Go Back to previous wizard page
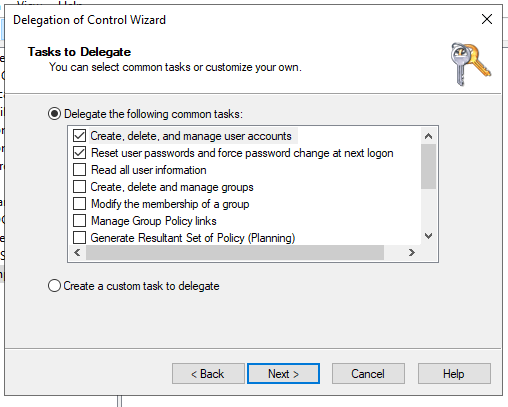508x407 pixels. 208,374
